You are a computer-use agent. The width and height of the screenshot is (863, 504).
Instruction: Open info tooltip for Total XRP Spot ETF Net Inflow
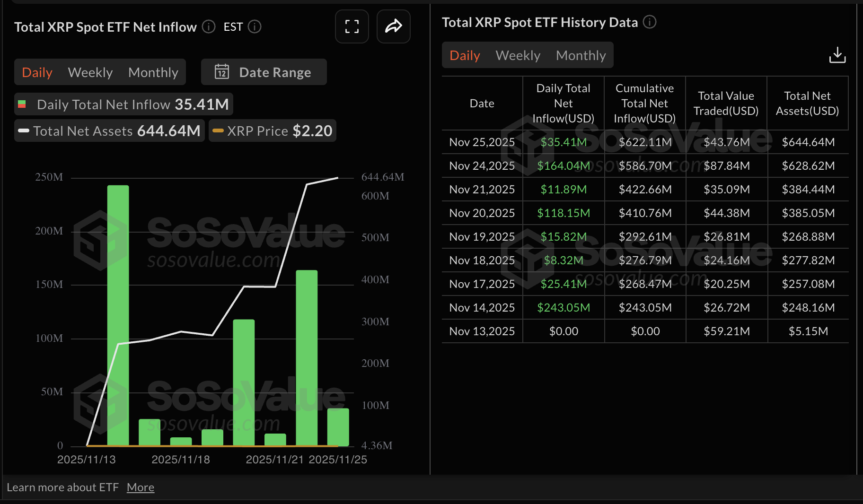tap(208, 27)
